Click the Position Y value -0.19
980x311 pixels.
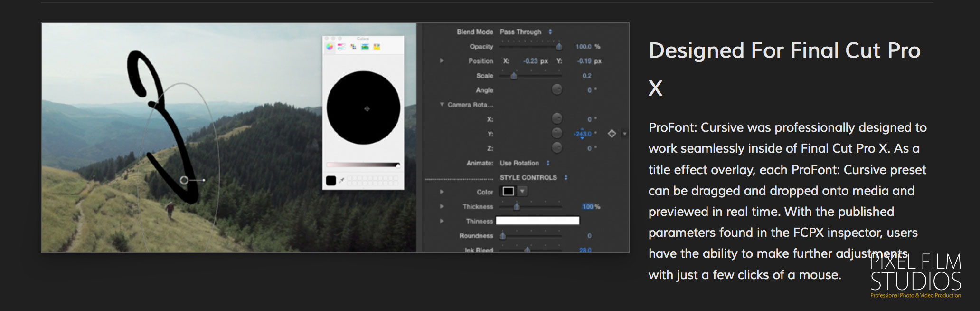click(584, 61)
